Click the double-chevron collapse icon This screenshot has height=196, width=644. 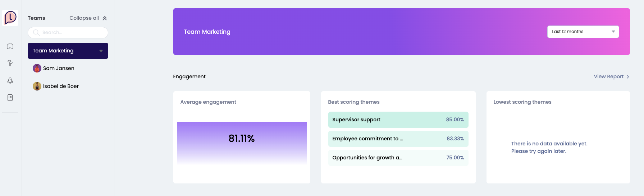(x=105, y=18)
